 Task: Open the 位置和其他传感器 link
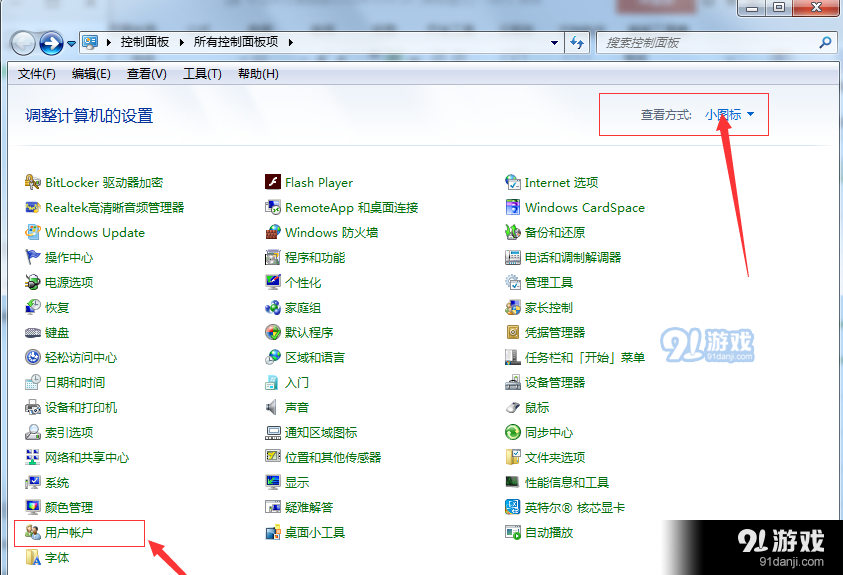coord(333,457)
